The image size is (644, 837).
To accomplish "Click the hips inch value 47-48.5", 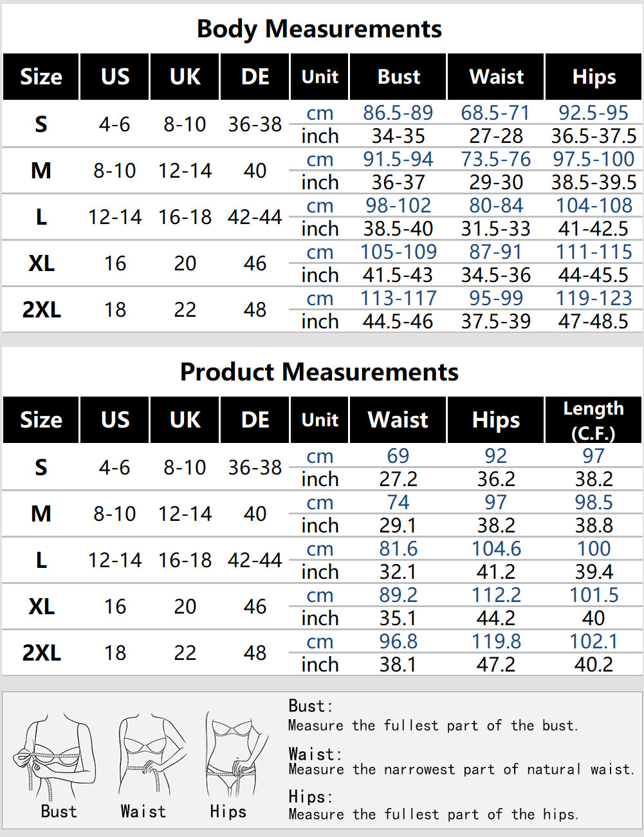I will coord(593,321).
